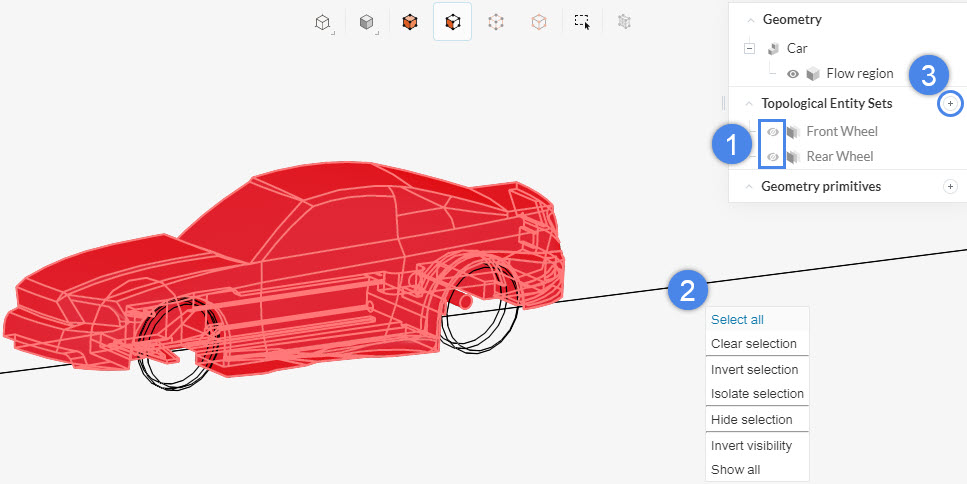Click the Geometry section title
This screenshot has height=484, width=967.
point(792,20)
